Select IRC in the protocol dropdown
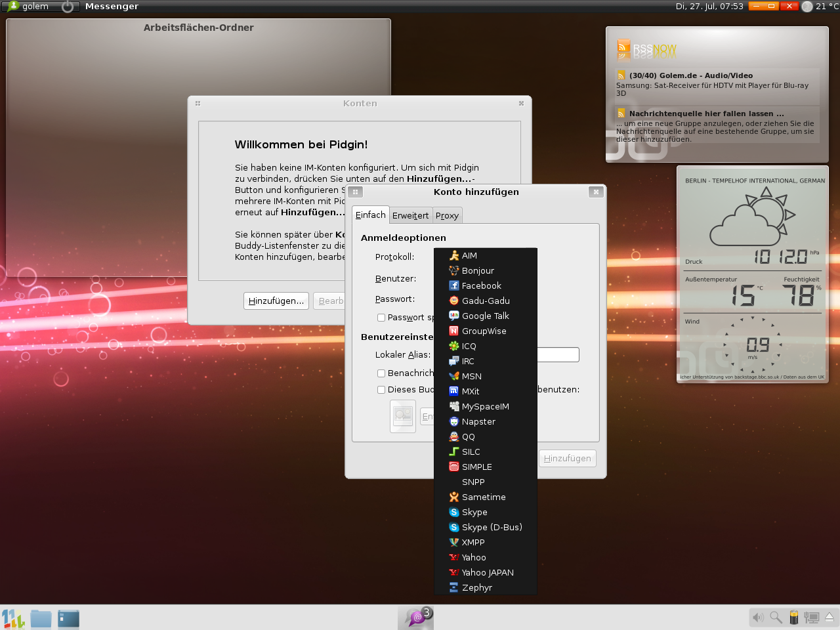The width and height of the screenshot is (840, 630). coord(468,361)
